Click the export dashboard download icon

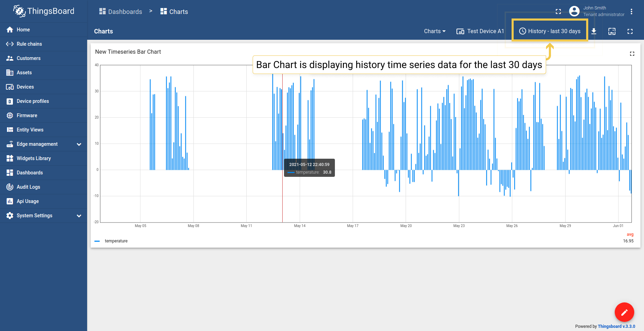click(x=594, y=31)
